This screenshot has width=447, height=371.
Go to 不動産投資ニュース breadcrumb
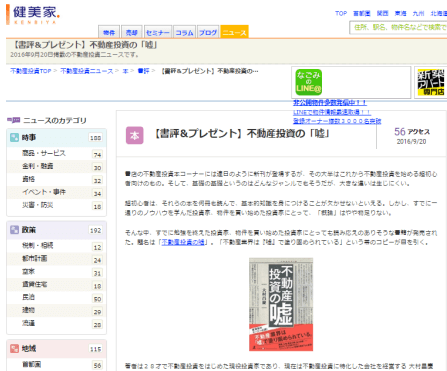pos(87,71)
